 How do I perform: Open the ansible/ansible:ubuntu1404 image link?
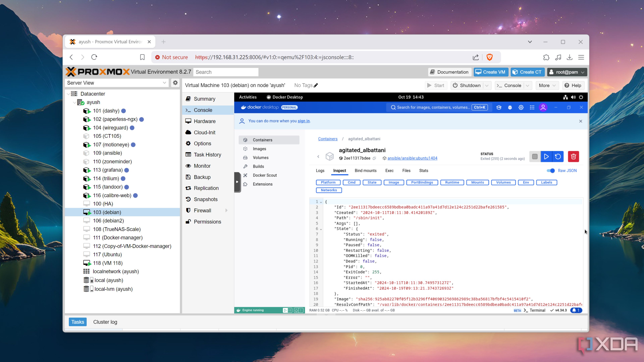[412, 158]
